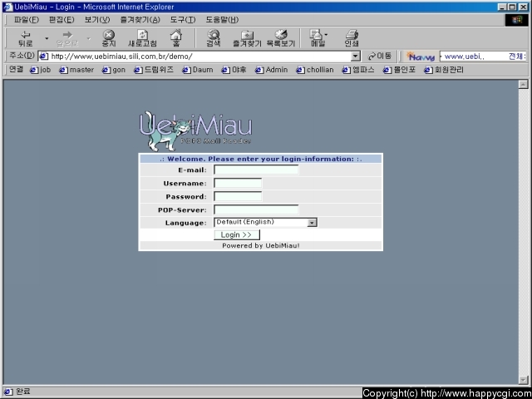Open favorites pane with 즐겨찾기 toolbar icon
This screenshot has width=532, height=399.
pos(247,38)
